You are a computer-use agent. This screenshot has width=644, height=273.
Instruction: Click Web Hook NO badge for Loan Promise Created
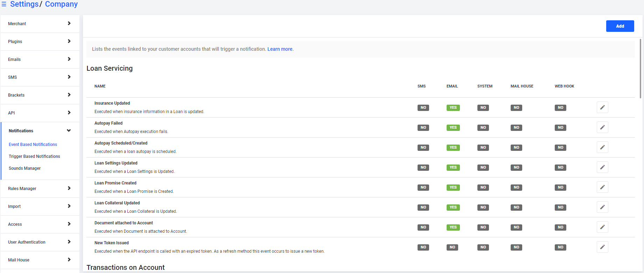[x=560, y=188]
